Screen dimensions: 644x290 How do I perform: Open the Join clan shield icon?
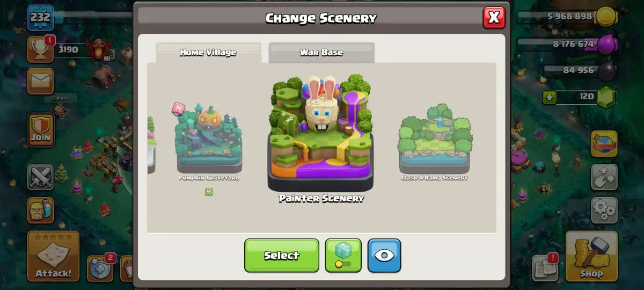pos(41,130)
